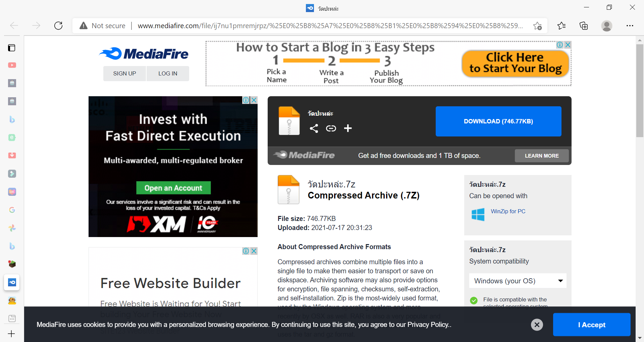Click the gray calendar-like tab icon above the plus

12,319
